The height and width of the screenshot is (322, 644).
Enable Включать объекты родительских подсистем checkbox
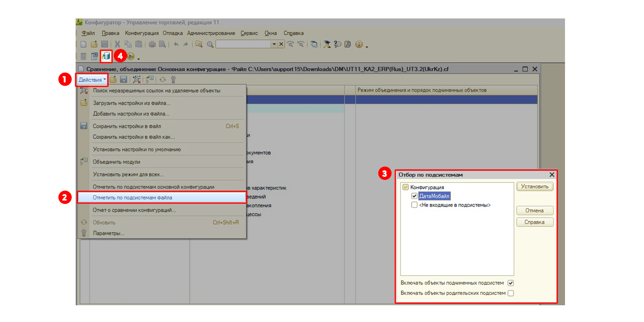click(510, 293)
